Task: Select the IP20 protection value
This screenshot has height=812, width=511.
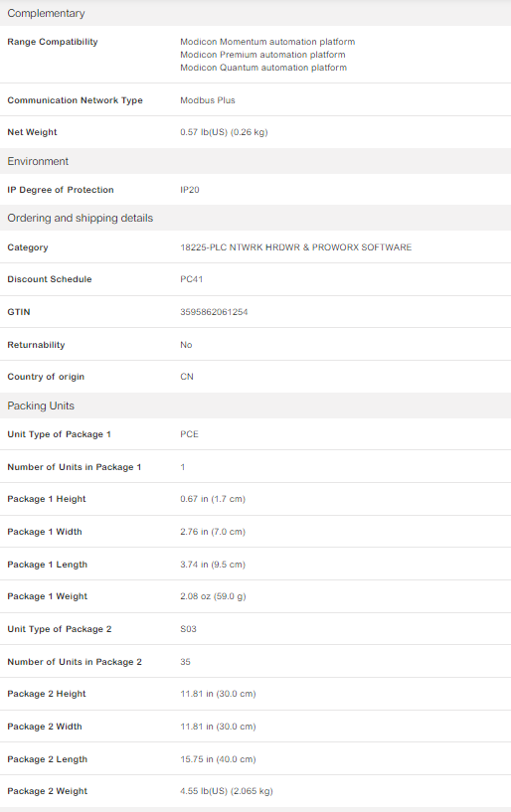Action: 190,190
